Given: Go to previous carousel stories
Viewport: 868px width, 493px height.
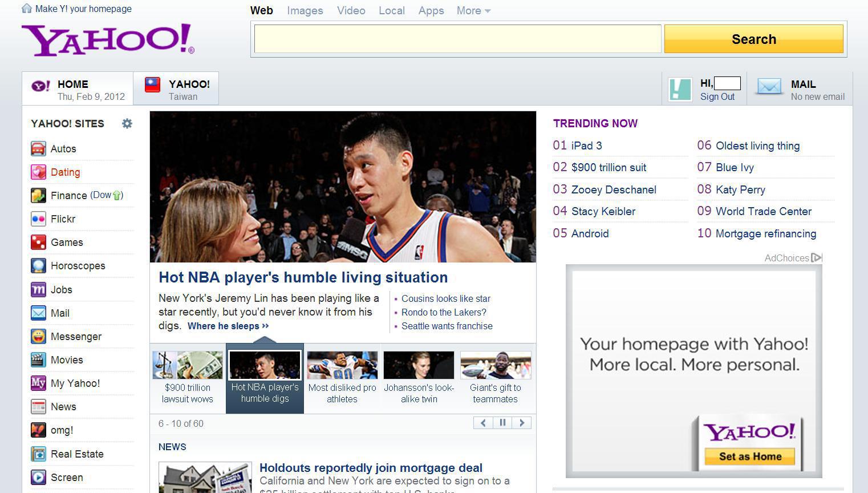Looking at the screenshot, I should 483,423.
